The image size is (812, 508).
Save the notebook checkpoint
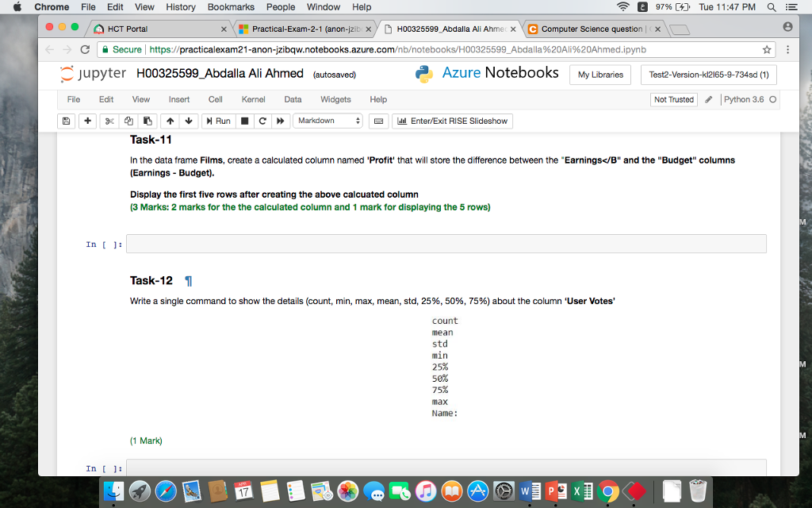click(x=66, y=121)
